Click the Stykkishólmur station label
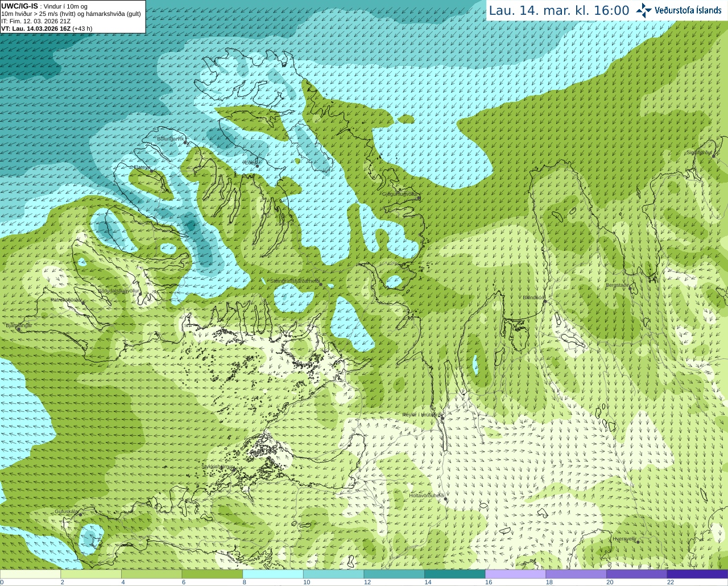Screen dimensions: 728x586 (x=218, y=467)
